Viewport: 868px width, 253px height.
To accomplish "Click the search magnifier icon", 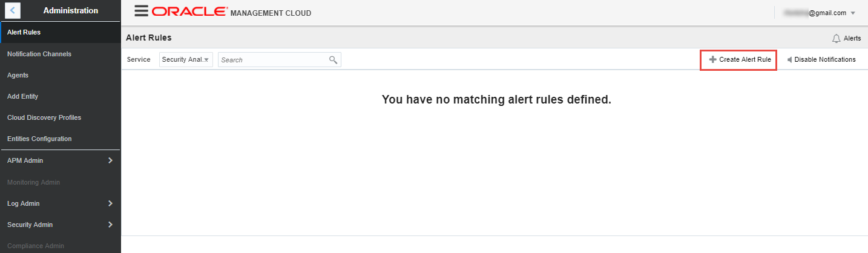I will pyautogui.click(x=333, y=60).
